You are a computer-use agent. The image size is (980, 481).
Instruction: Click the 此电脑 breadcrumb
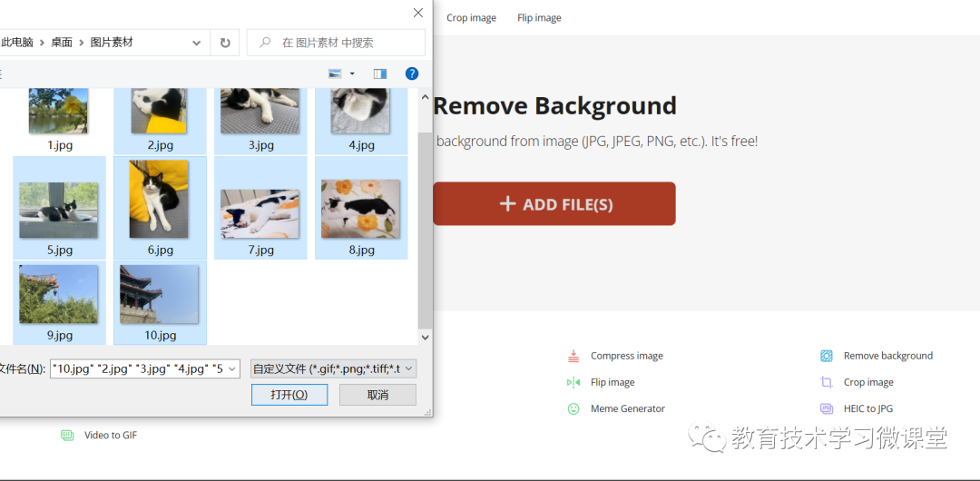click(x=17, y=43)
